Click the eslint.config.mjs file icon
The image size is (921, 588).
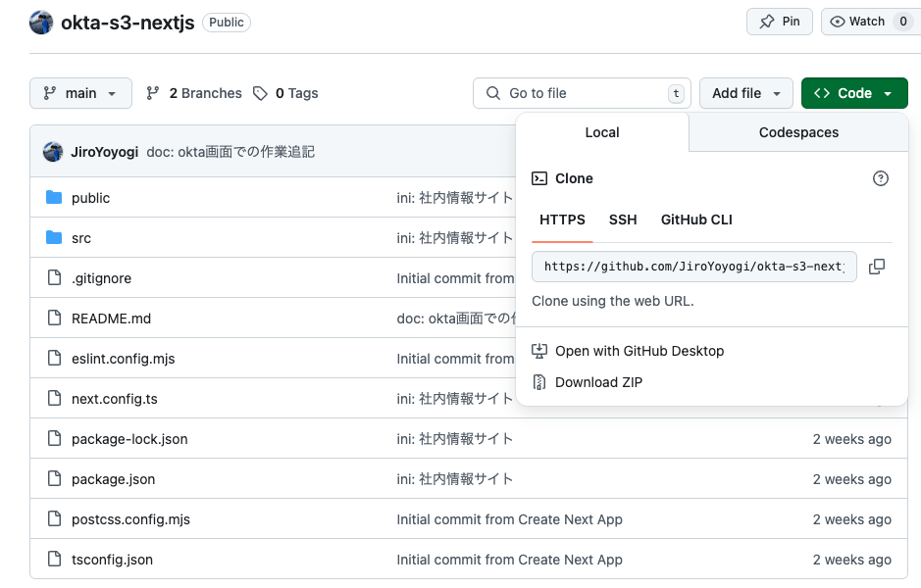54,358
